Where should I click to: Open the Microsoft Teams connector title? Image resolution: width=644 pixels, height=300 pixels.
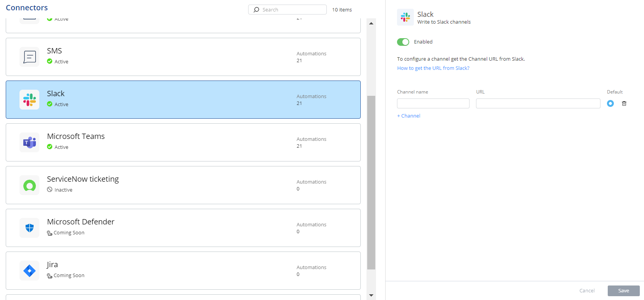[x=76, y=136]
